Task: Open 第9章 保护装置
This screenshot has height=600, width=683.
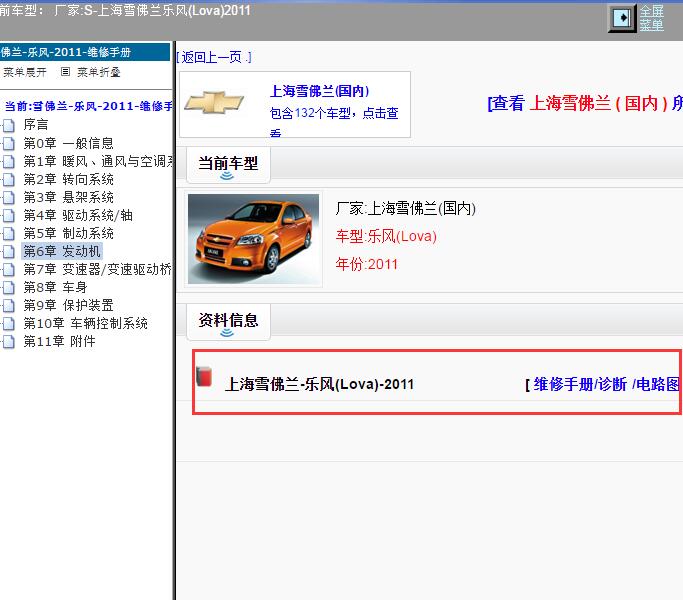Action: (68, 305)
